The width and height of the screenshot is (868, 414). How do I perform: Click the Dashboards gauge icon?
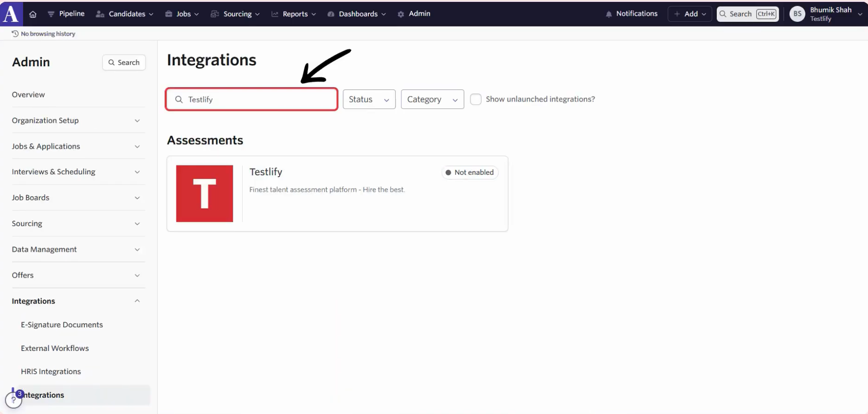pos(331,14)
